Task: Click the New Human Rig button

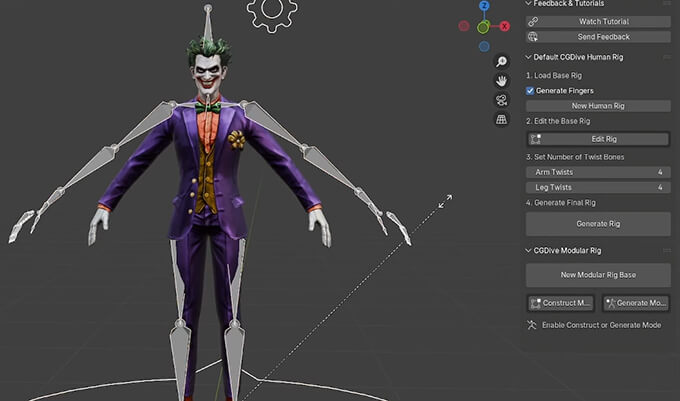Action: click(598, 106)
